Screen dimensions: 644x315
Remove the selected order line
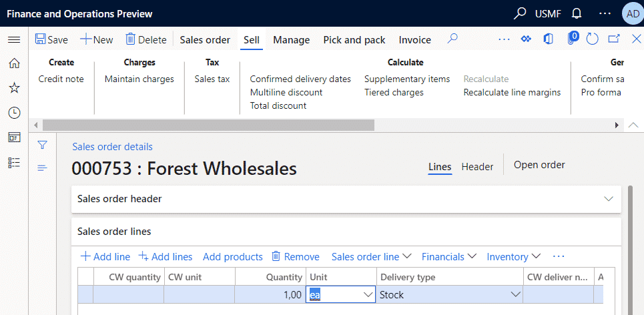(295, 257)
